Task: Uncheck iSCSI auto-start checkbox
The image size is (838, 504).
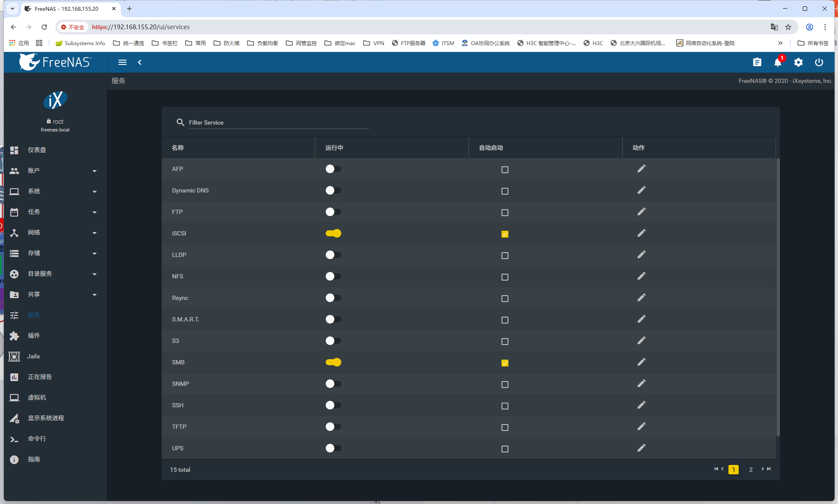Action: tap(505, 234)
